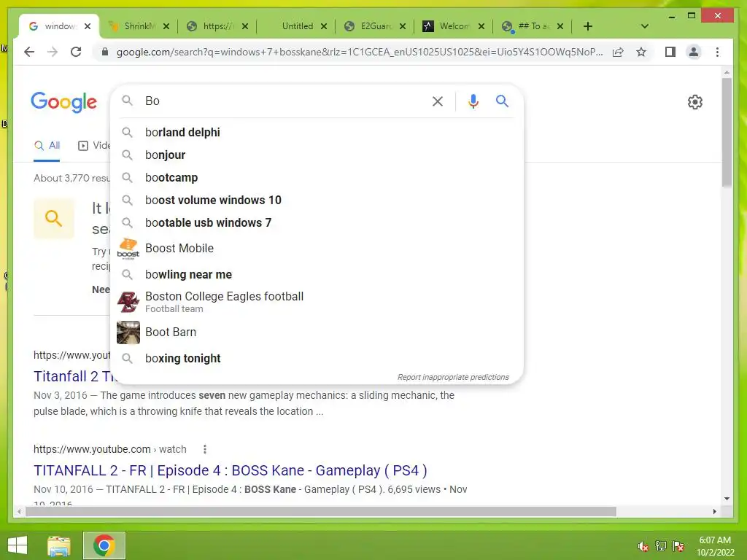Switch to the '## To ac' tab
The image size is (747, 560).
(533, 26)
